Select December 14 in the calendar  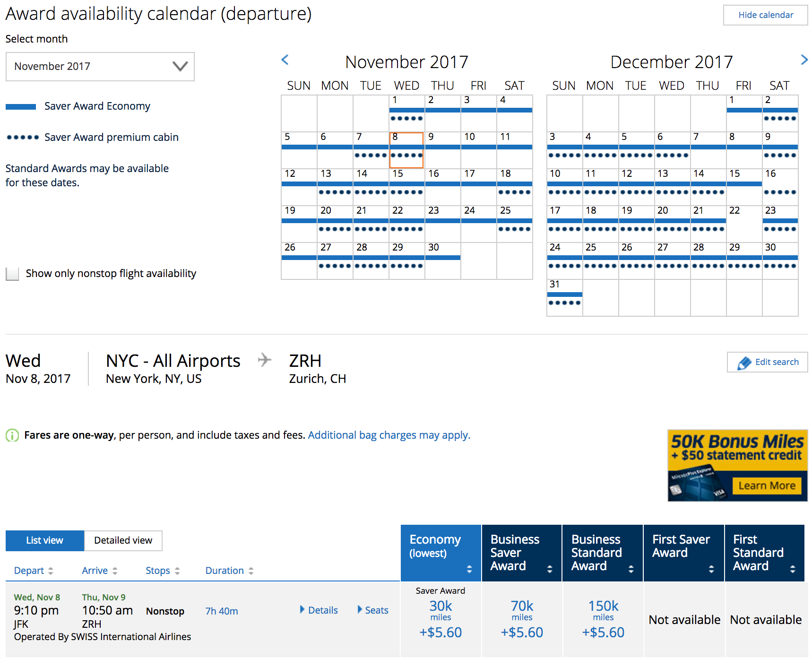click(708, 187)
